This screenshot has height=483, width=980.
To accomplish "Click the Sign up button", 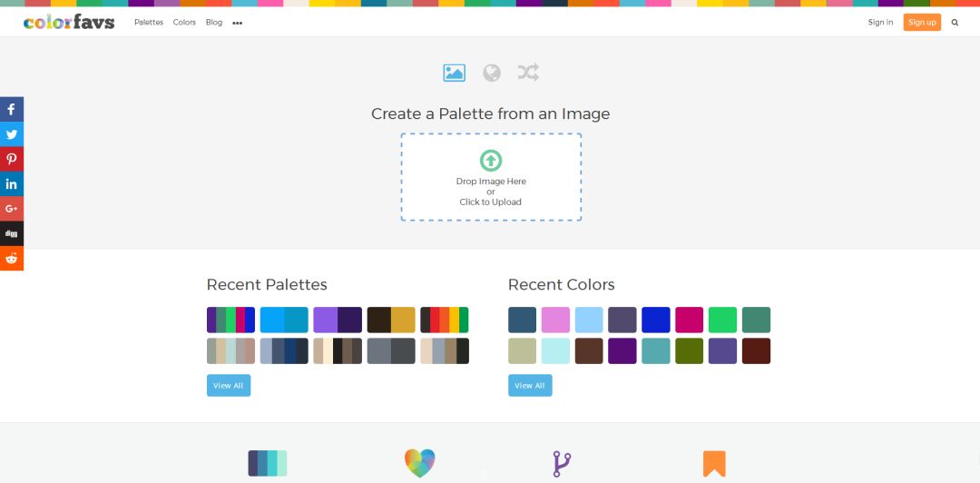I will tap(922, 23).
